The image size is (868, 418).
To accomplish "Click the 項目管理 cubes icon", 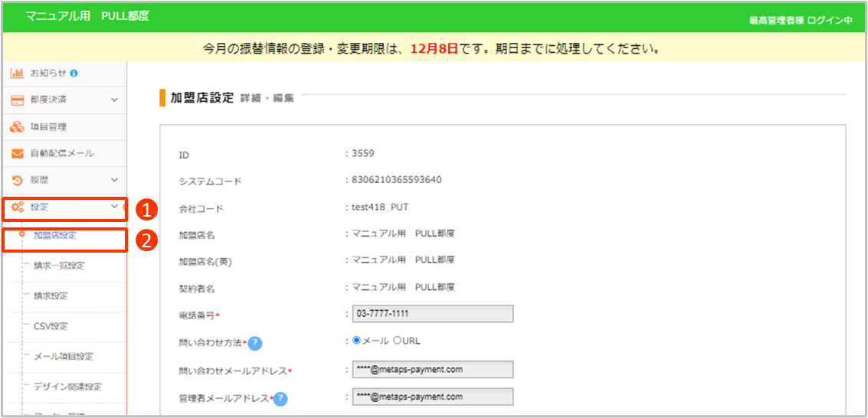I will coord(17,127).
